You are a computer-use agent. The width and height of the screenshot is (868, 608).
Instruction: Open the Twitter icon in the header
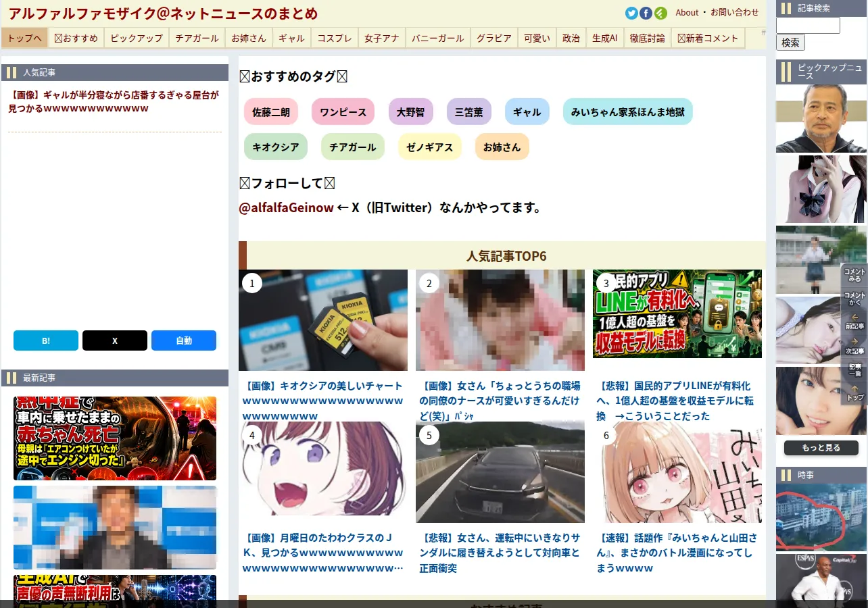631,13
